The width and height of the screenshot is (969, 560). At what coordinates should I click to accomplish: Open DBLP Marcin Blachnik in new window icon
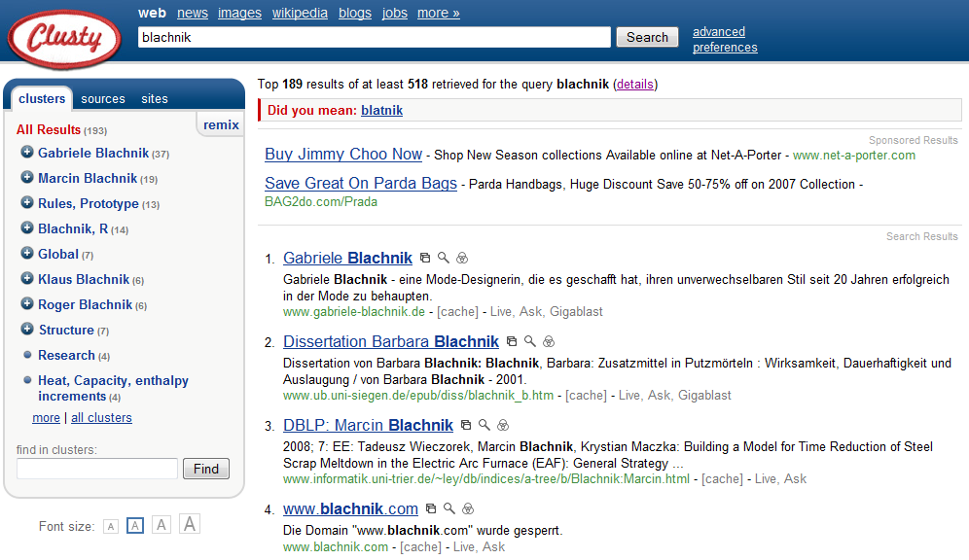point(466,425)
